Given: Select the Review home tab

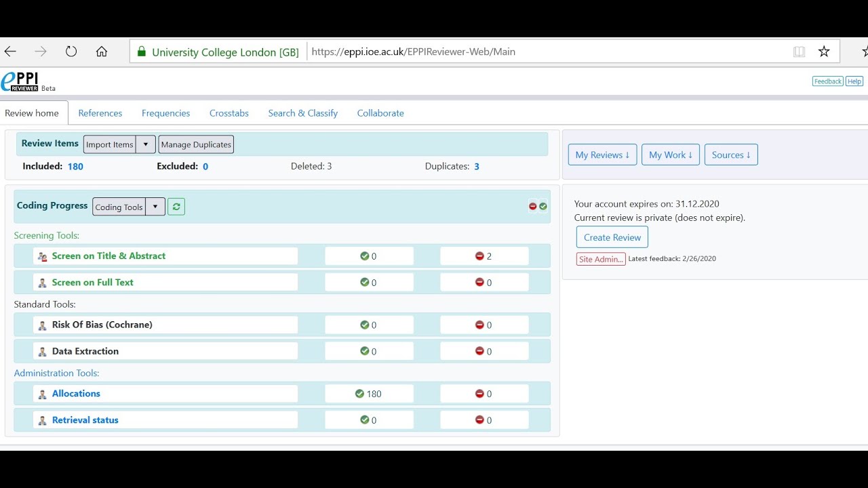Looking at the screenshot, I should [32, 113].
